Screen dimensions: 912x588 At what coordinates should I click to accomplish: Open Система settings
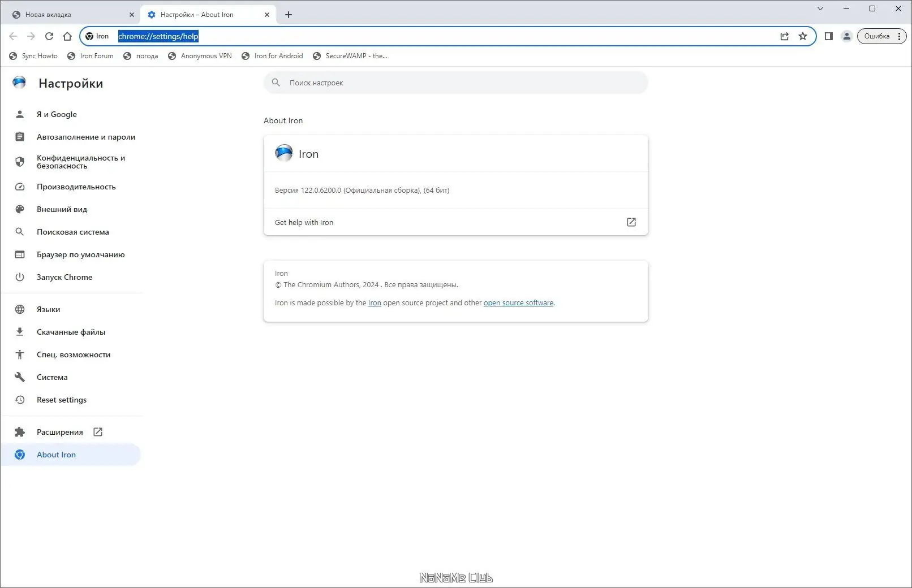pyautogui.click(x=71, y=377)
